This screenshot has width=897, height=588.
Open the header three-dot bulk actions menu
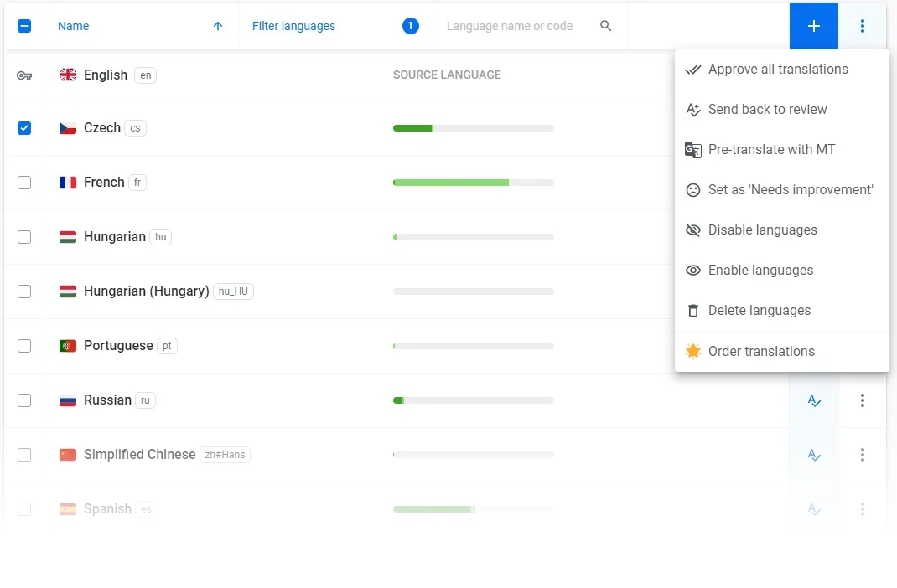coord(862,26)
